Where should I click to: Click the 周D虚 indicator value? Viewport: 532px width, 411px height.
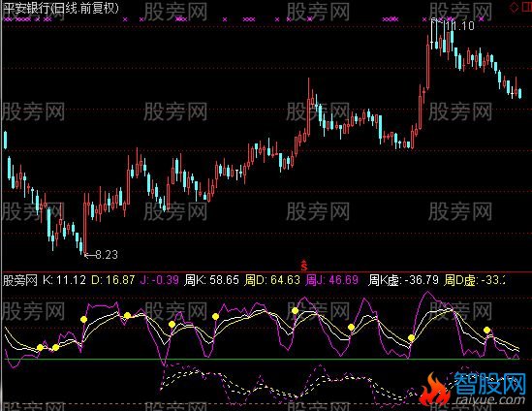point(475,280)
